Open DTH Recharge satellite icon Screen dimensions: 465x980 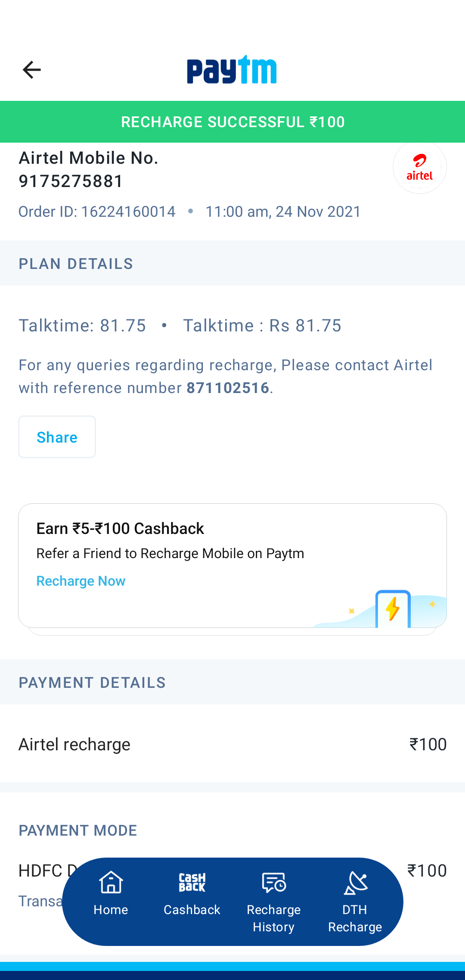tap(355, 883)
